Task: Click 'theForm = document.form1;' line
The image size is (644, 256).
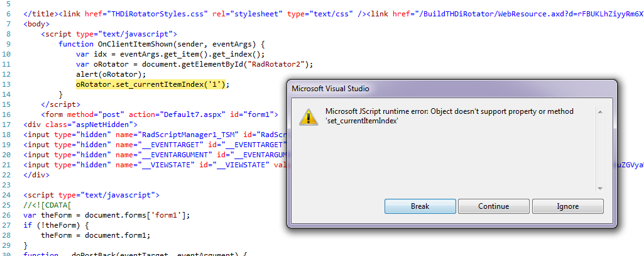Action: click(x=96, y=235)
